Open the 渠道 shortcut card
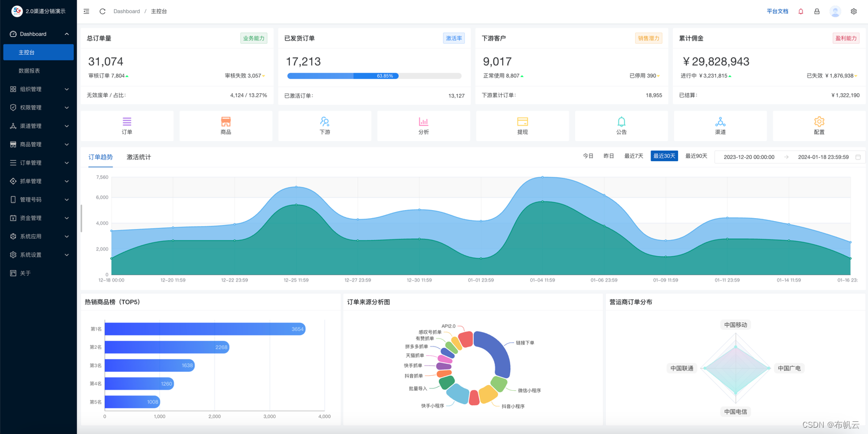The height and width of the screenshot is (434, 868). coord(720,125)
